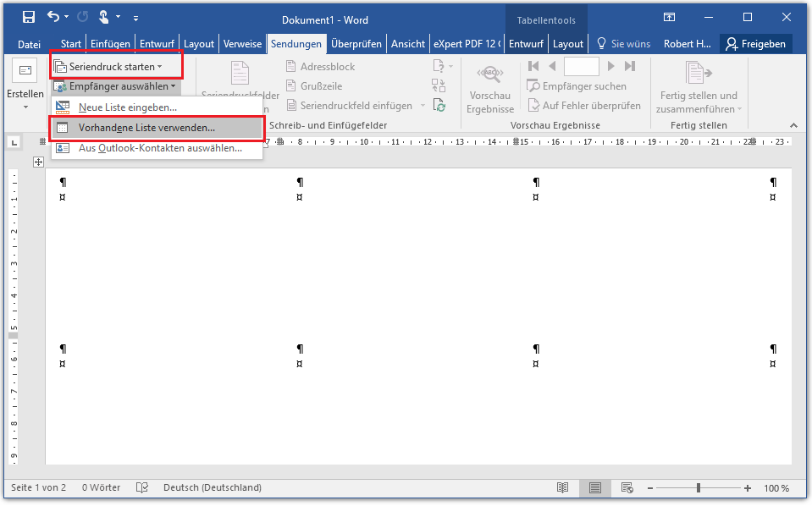Select the web layout view icon
This screenshot has height=506, width=812.
(627, 488)
